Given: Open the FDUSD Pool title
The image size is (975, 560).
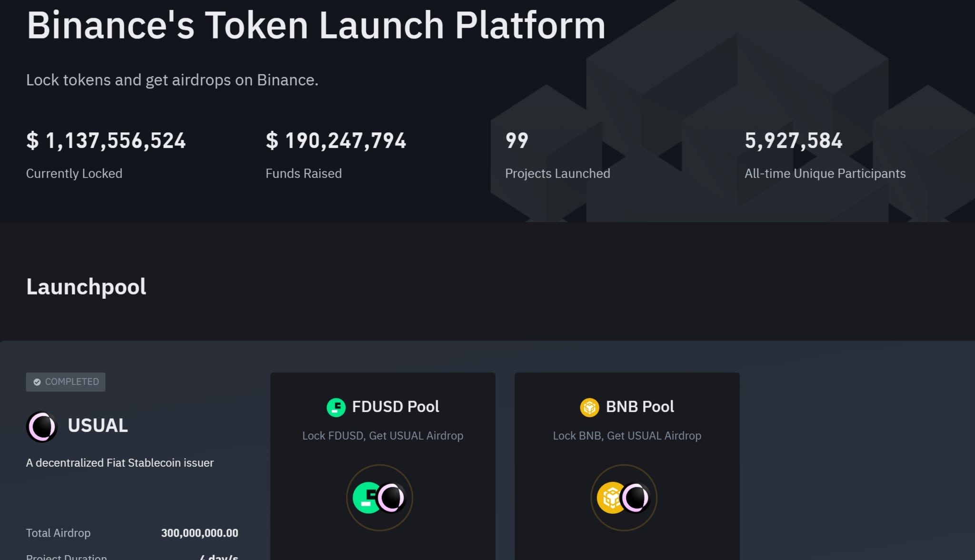Looking at the screenshot, I should click(x=396, y=407).
